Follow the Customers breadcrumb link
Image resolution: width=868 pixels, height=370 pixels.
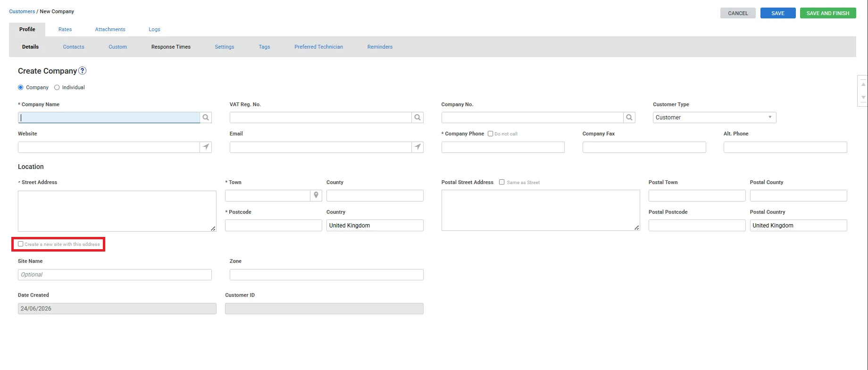(x=22, y=11)
